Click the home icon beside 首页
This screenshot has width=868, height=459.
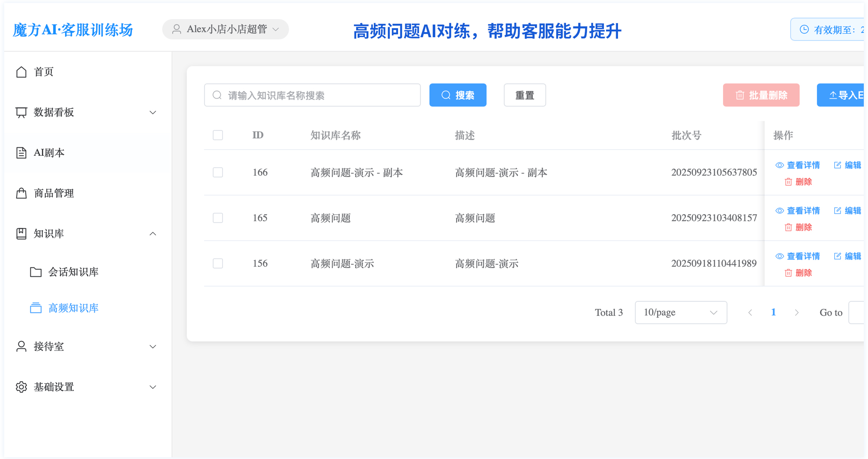tap(21, 72)
